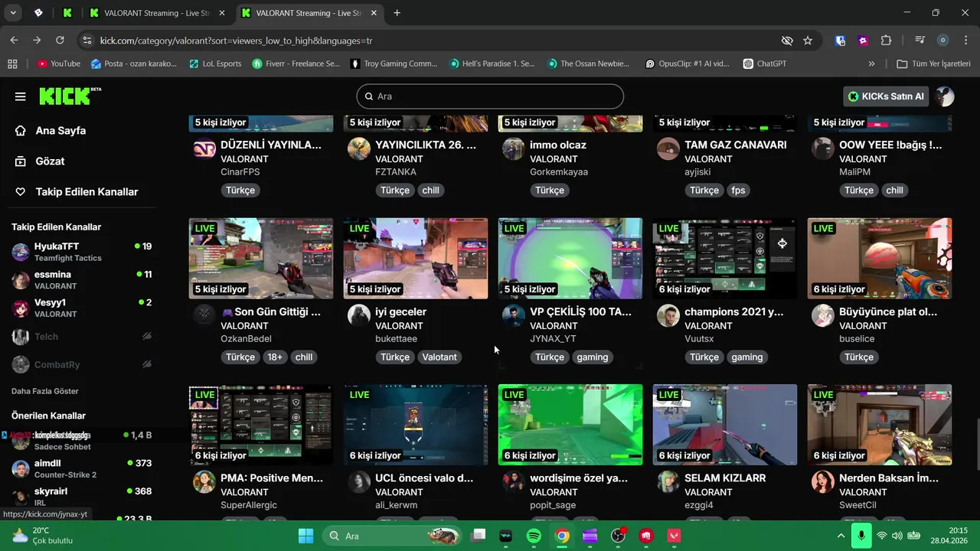Open ezggi4 stream thumbnail

click(x=725, y=425)
